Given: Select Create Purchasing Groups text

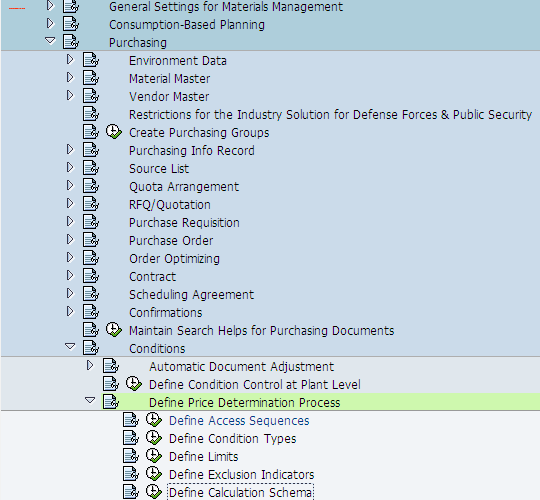Looking at the screenshot, I should 199,133.
